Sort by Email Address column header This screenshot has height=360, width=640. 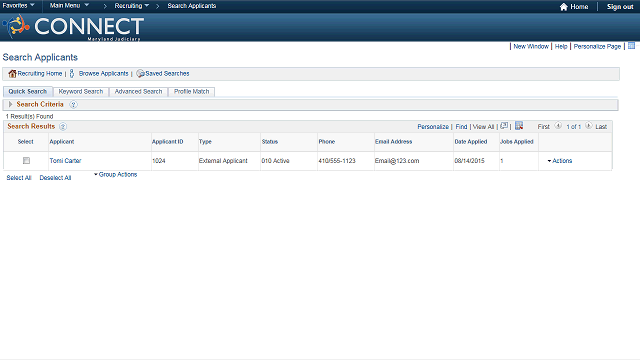393,142
